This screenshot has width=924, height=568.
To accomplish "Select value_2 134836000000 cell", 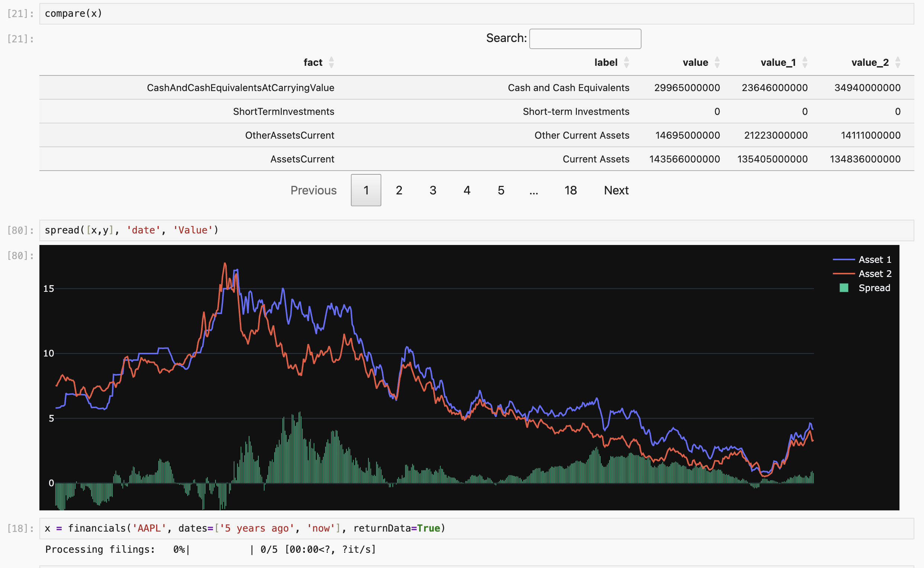I will pos(865,159).
